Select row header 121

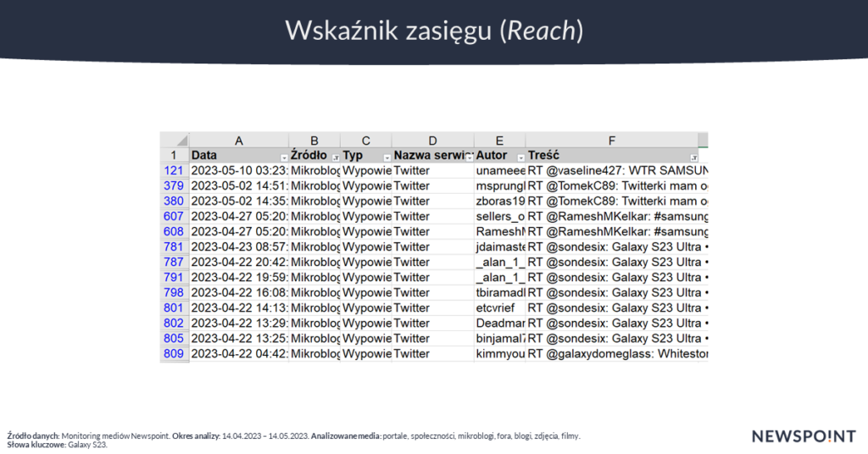(175, 170)
